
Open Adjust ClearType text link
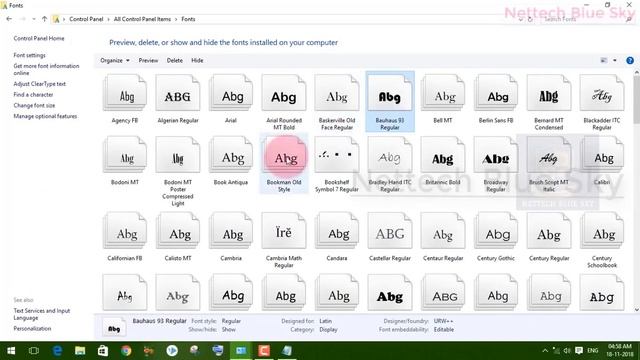(40, 84)
